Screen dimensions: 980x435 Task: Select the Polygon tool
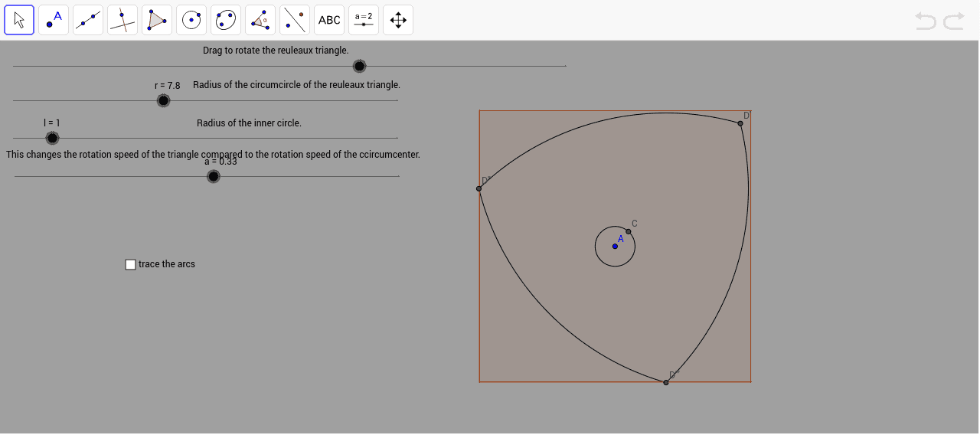click(157, 20)
